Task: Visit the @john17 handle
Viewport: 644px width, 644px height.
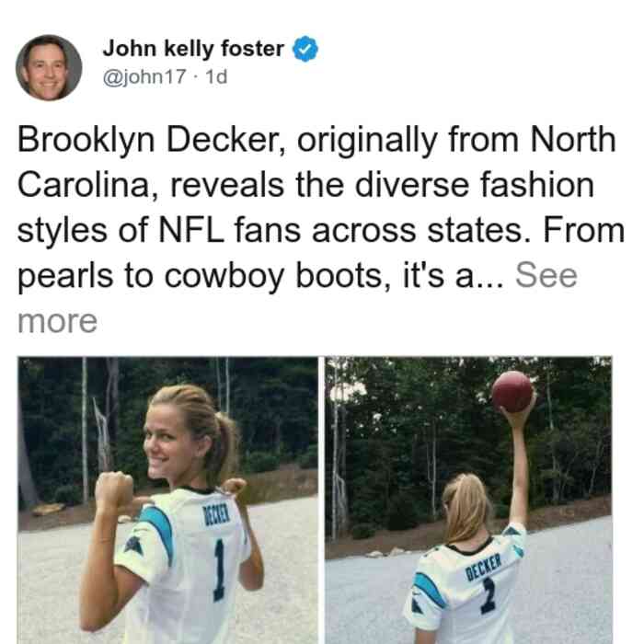Action: coord(144,76)
